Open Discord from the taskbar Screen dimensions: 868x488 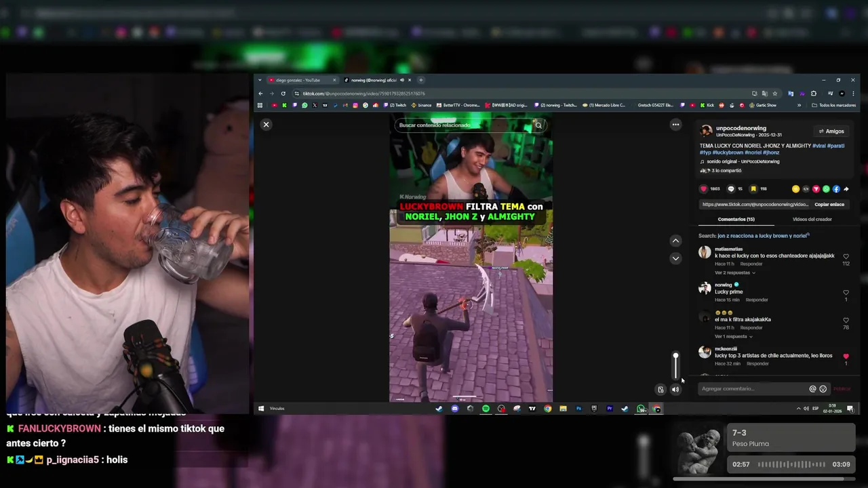click(454, 409)
